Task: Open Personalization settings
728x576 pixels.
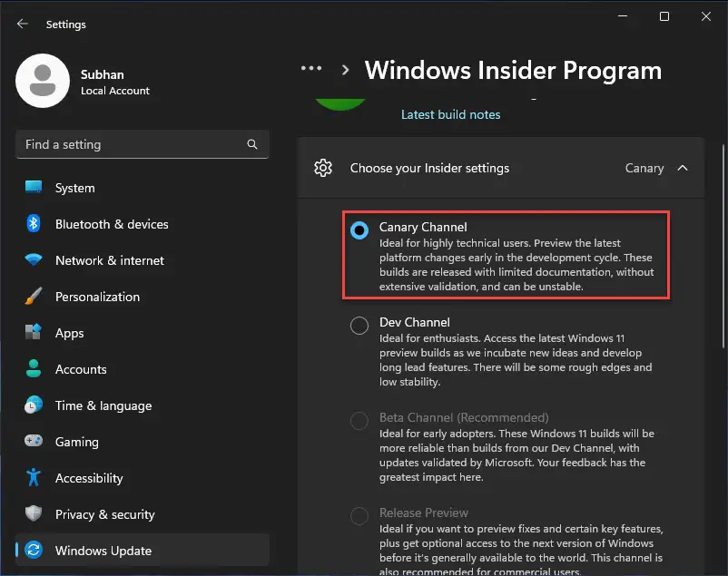Action: coord(143,296)
